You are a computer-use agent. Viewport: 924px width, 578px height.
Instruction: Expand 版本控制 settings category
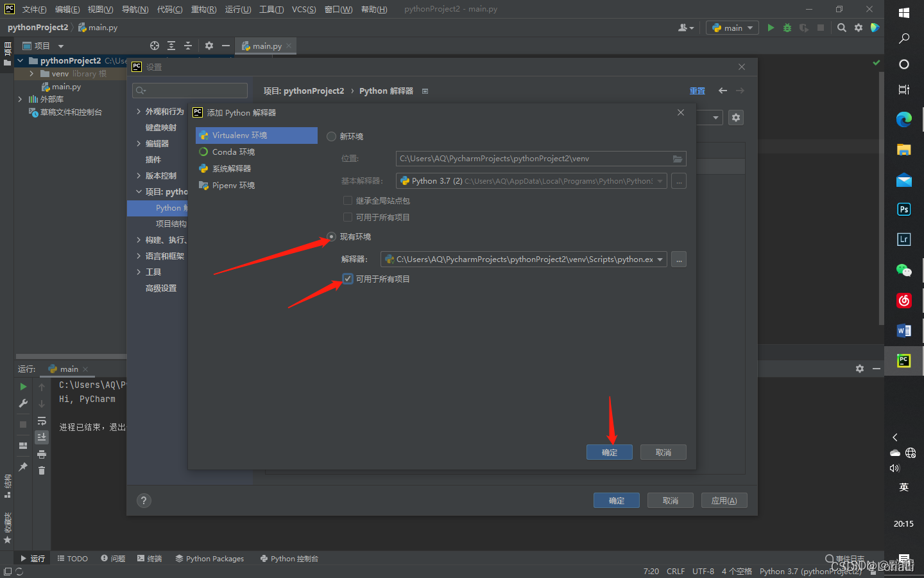[x=139, y=176]
